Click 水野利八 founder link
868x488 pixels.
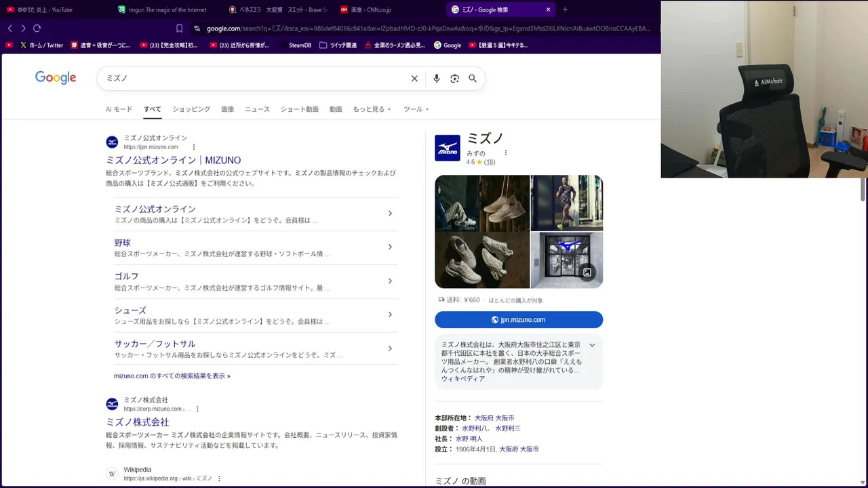[475, 428]
